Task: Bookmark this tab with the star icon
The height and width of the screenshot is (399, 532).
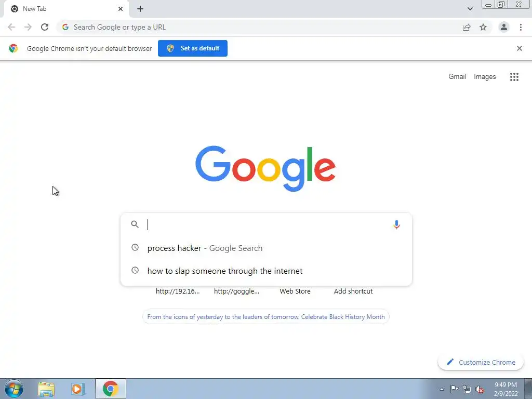Action: pos(483,27)
